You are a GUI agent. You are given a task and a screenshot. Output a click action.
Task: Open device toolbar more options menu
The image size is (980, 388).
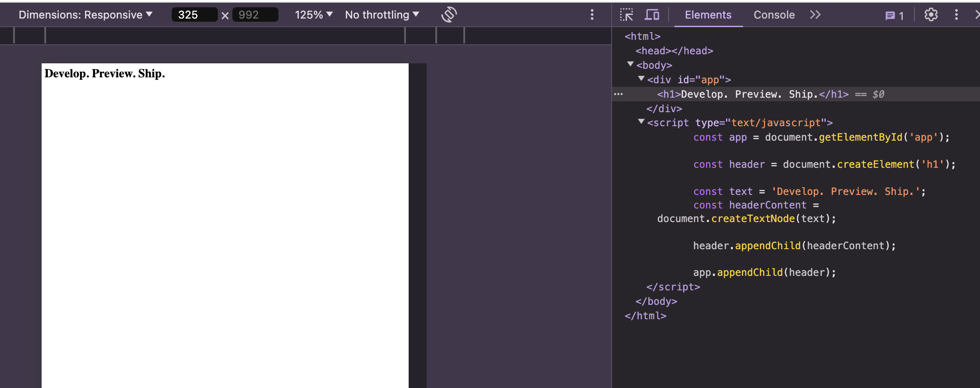[x=592, y=15]
